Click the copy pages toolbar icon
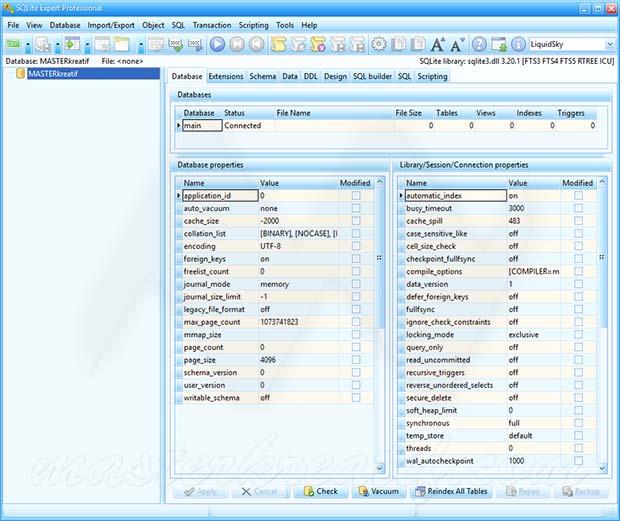620x521 pixels. pyautogui.click(x=399, y=44)
